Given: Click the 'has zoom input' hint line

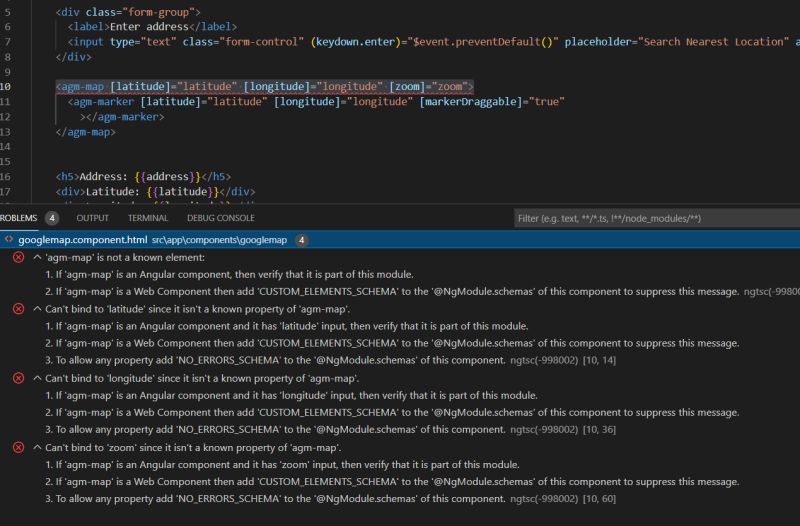Looking at the screenshot, I should (x=282, y=465).
